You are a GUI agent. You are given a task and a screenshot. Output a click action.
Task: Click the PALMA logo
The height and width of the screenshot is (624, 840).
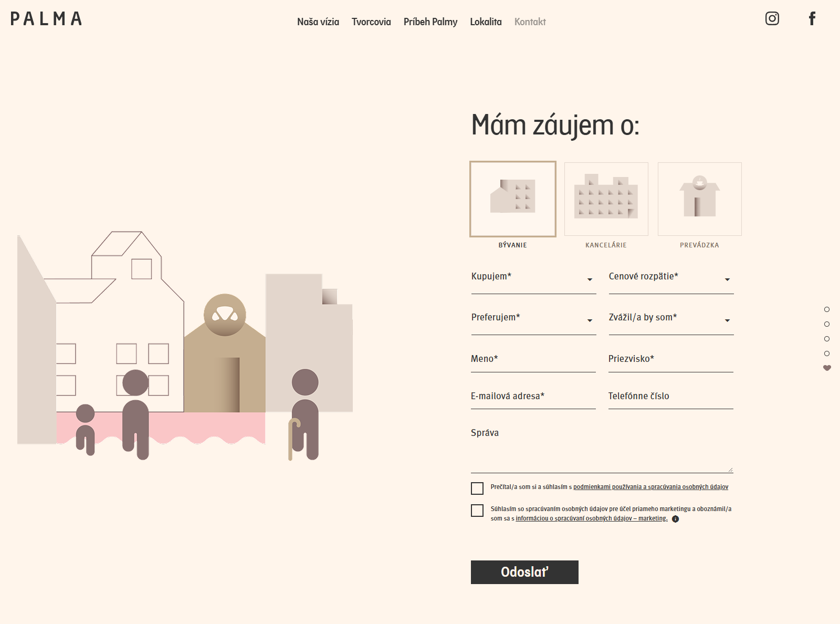tap(46, 19)
